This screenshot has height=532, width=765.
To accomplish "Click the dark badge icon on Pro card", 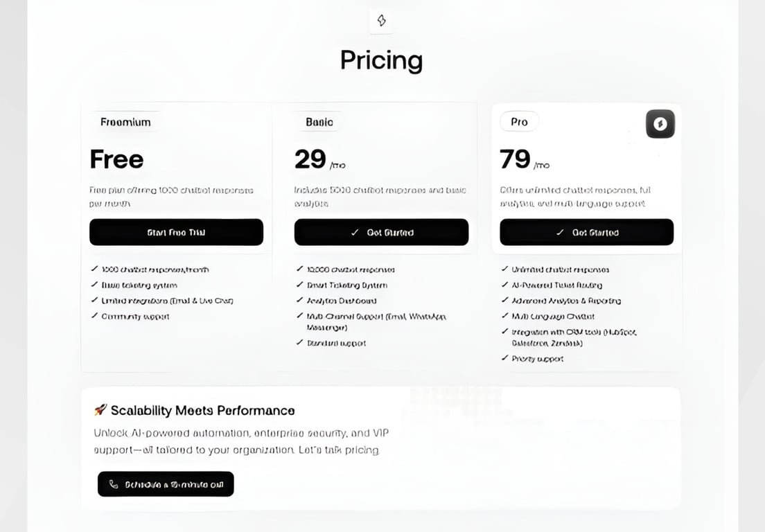I will (660, 124).
